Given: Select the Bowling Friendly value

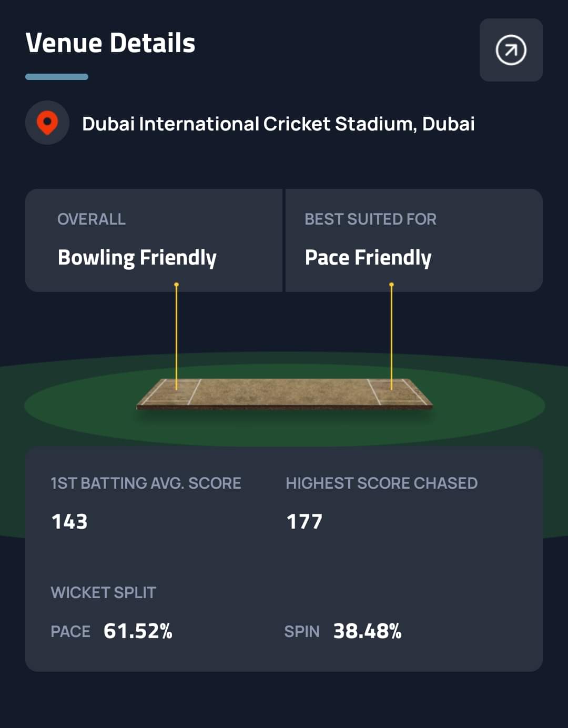Looking at the screenshot, I should click(137, 258).
